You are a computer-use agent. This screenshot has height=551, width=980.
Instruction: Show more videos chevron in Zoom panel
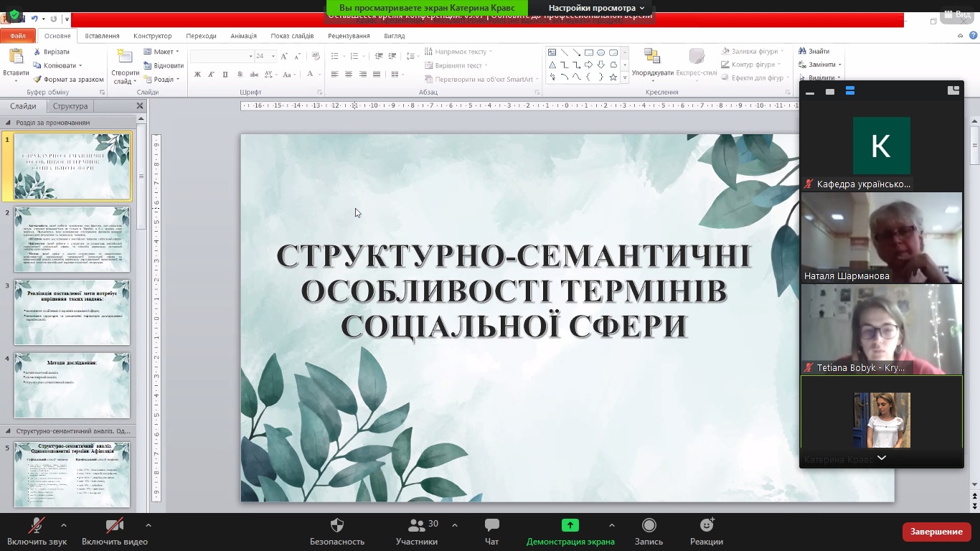coord(882,458)
